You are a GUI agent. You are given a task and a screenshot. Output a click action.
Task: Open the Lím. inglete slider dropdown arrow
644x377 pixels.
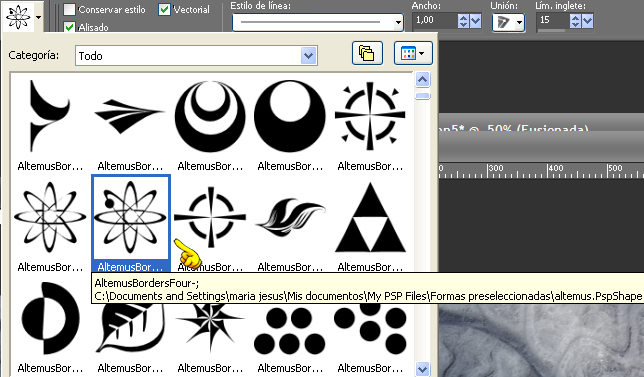[588, 21]
